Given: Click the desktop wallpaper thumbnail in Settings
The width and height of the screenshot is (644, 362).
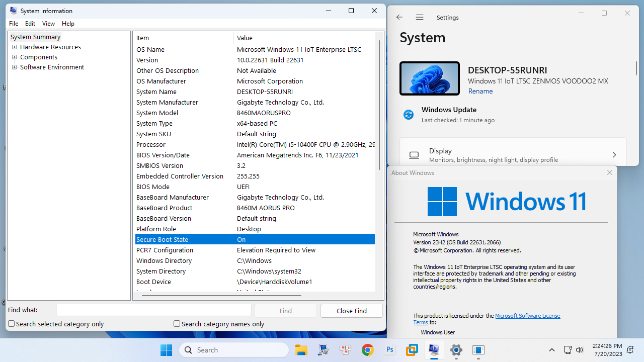Looking at the screenshot, I should [x=430, y=78].
